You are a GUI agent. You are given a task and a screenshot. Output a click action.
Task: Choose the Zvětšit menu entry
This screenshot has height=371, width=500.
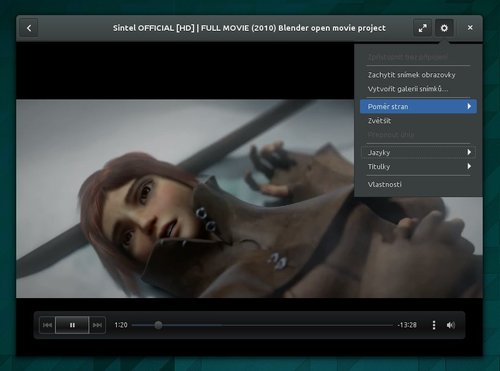pos(418,121)
